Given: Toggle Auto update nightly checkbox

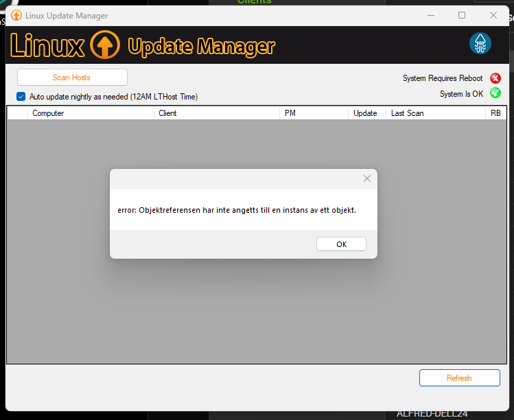Looking at the screenshot, I should 21,96.
